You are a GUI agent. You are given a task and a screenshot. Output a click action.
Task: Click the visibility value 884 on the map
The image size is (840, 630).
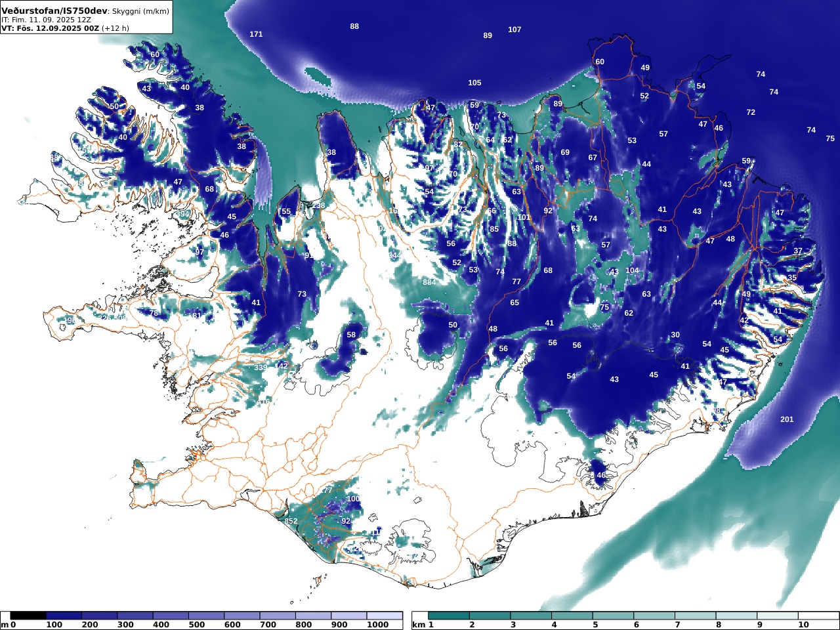click(x=429, y=282)
